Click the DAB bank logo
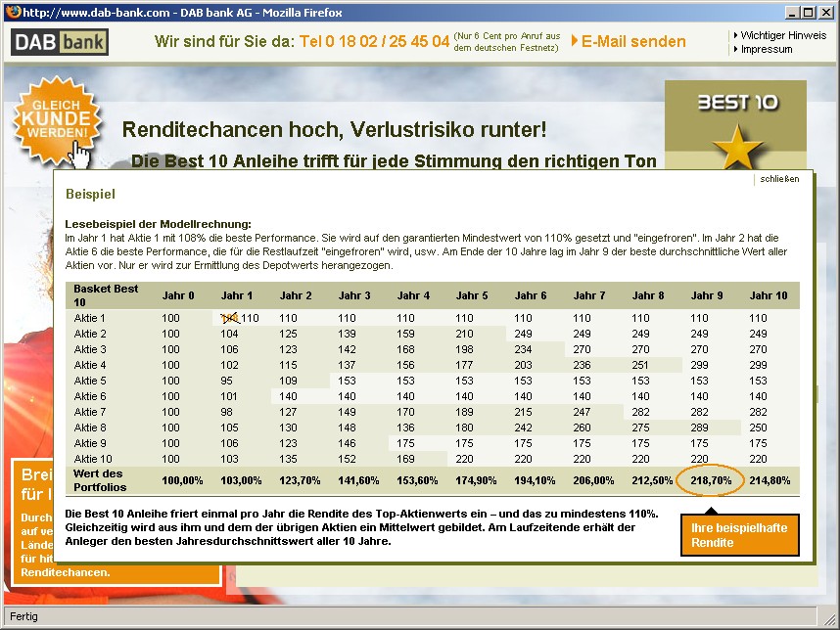 pos(60,42)
